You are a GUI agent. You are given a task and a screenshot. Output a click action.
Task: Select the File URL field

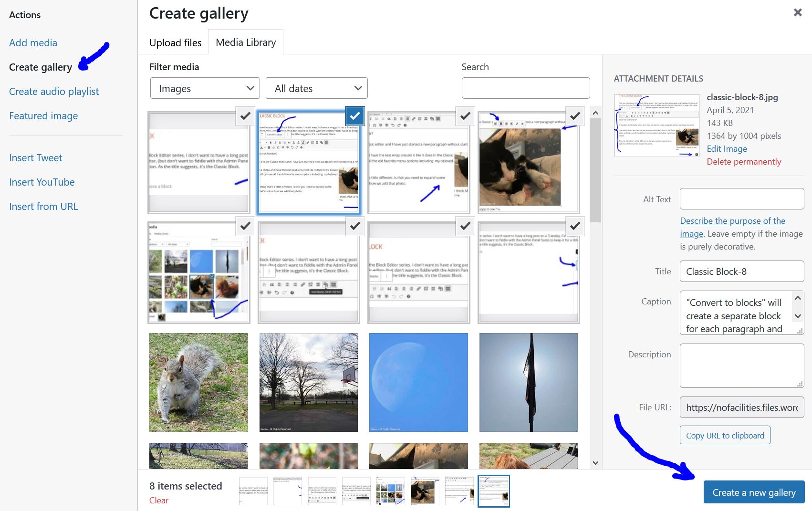coord(742,407)
